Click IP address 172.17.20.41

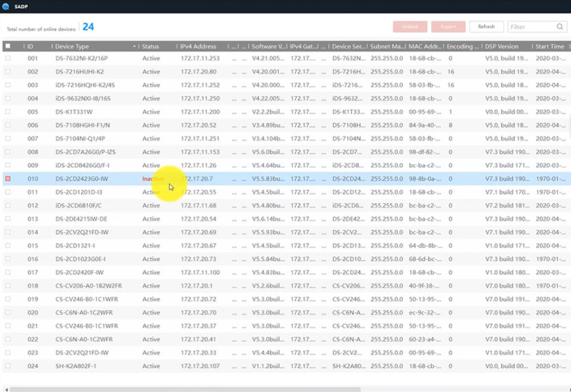198,339
